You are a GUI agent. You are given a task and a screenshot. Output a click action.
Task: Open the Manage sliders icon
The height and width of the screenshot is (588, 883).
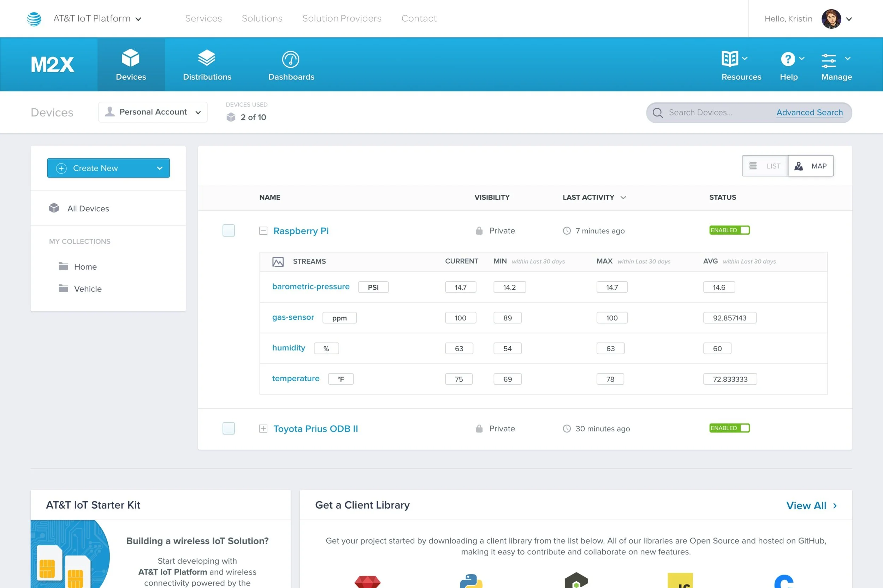coord(829,60)
